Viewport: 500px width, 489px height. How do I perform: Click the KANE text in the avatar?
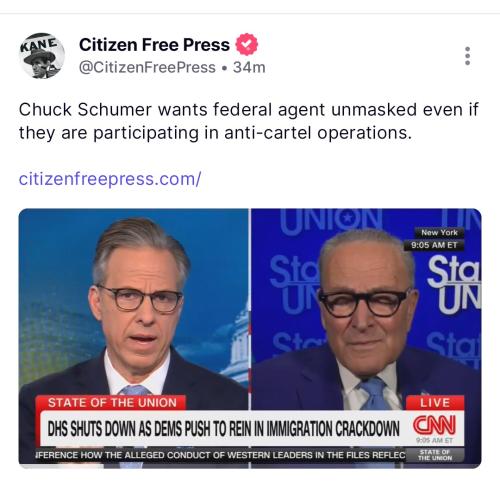(x=39, y=44)
